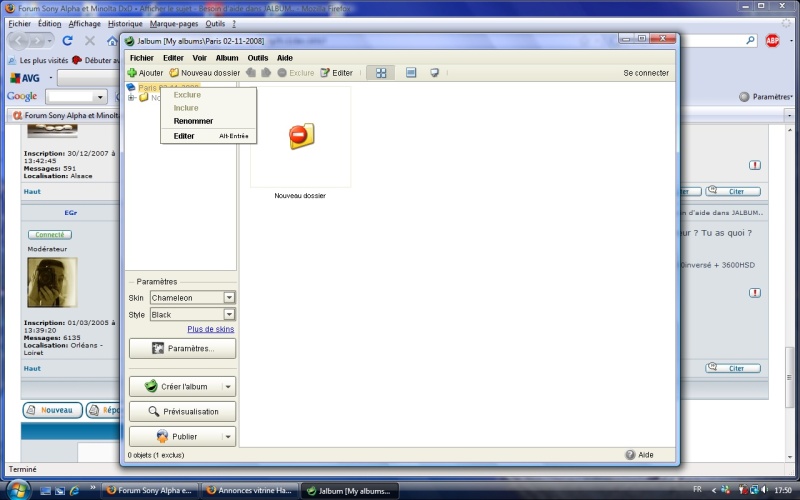Click the Editer toolbar pencil icon
Screen dimensions: 800x500
(325, 73)
